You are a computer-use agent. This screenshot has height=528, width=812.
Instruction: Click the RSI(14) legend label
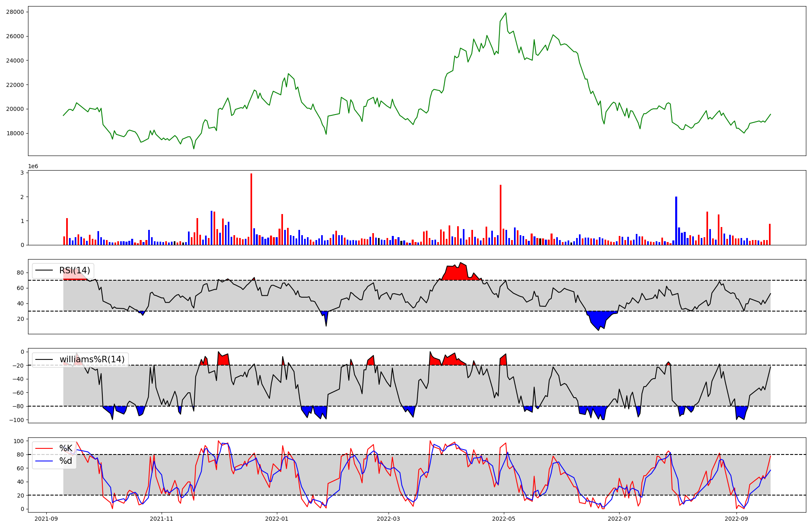pos(75,270)
